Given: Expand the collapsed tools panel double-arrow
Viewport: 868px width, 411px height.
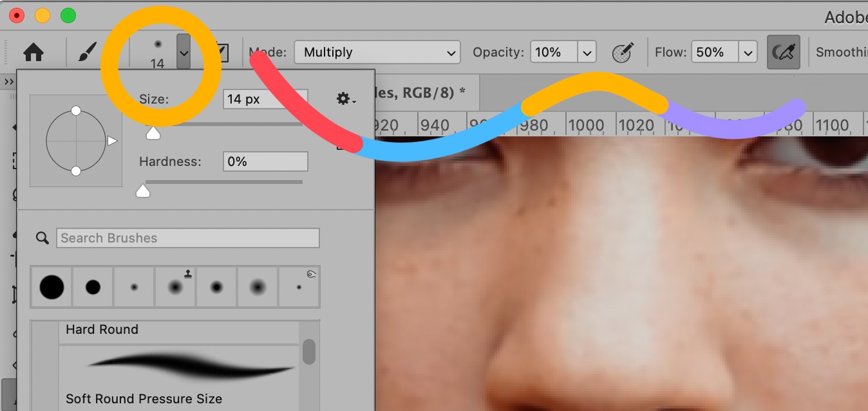Looking at the screenshot, I should click(x=9, y=82).
